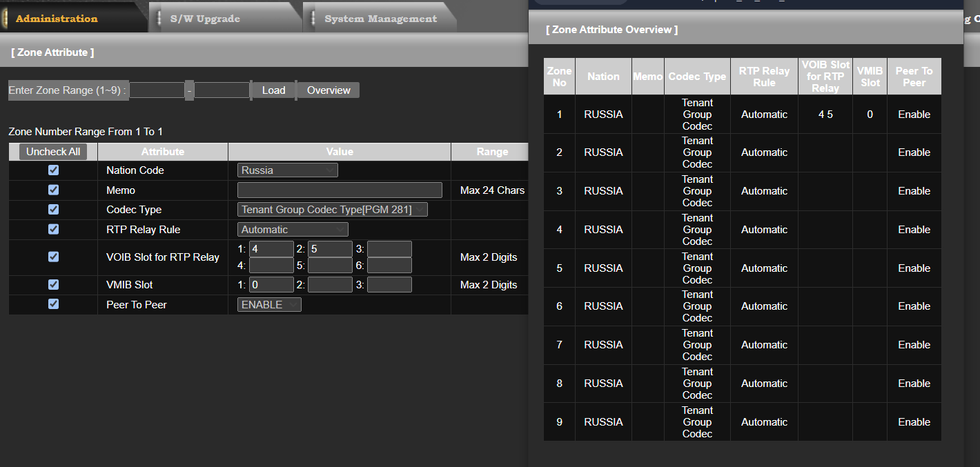Image resolution: width=980 pixels, height=467 pixels.
Task: Expand the Nation Code Russia dropdown
Action: tap(288, 170)
